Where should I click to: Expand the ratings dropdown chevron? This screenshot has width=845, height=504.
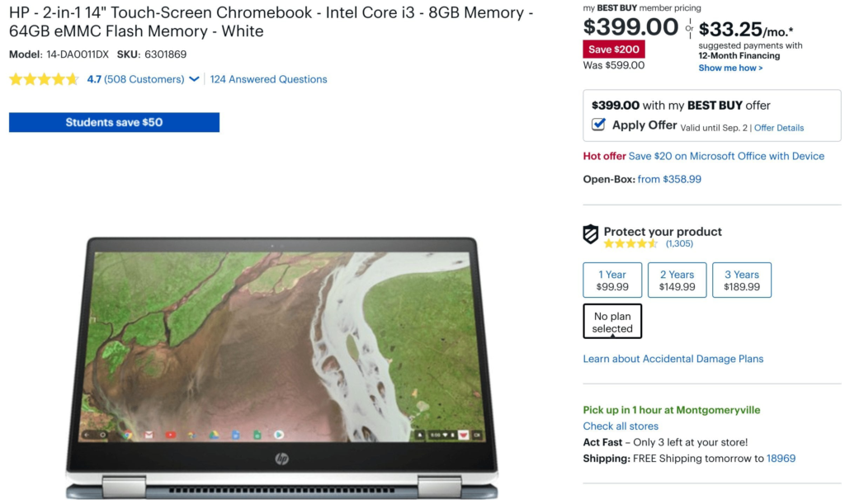pos(194,79)
